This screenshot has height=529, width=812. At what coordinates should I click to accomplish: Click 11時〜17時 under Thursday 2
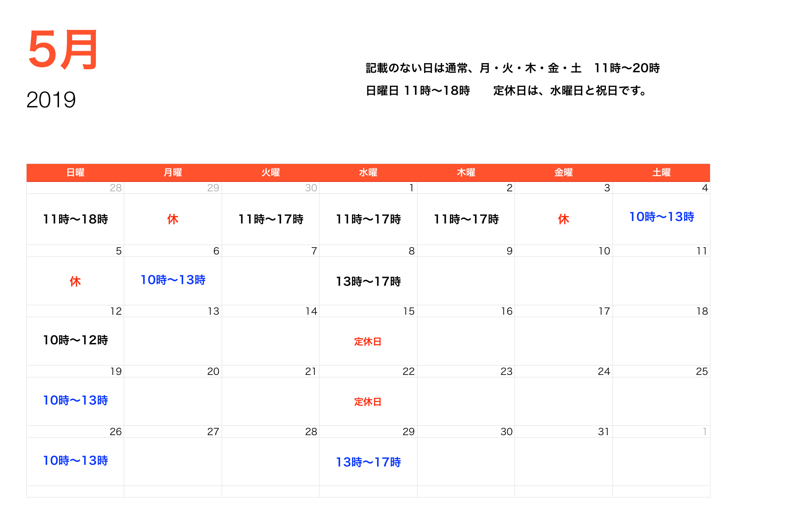pyautogui.click(x=466, y=219)
